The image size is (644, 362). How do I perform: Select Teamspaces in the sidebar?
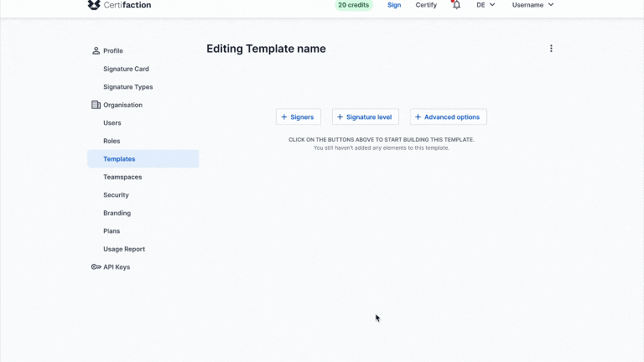122,177
